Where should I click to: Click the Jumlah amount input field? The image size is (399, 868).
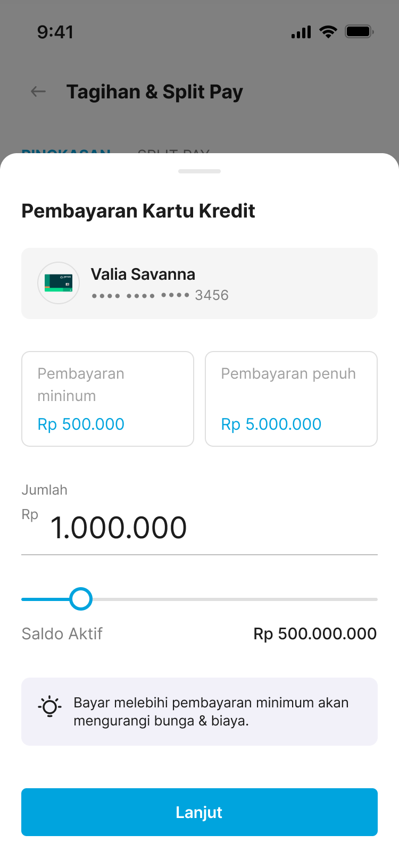point(199,528)
